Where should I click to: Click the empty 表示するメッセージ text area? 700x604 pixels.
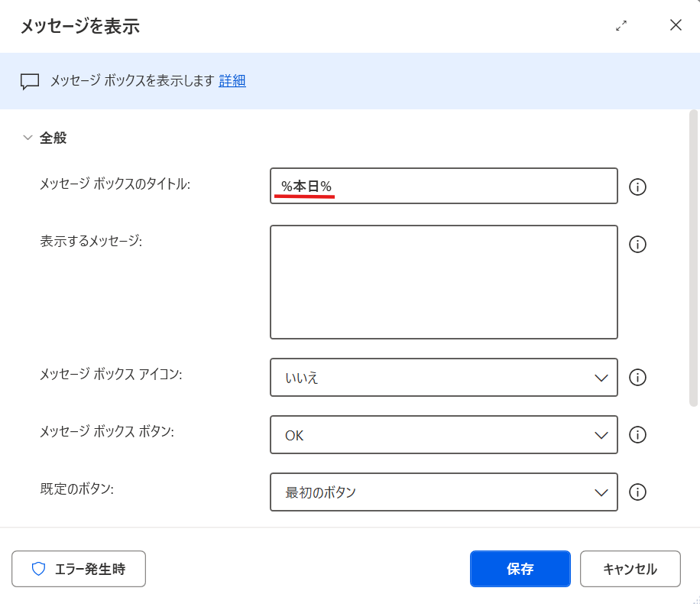(x=443, y=281)
